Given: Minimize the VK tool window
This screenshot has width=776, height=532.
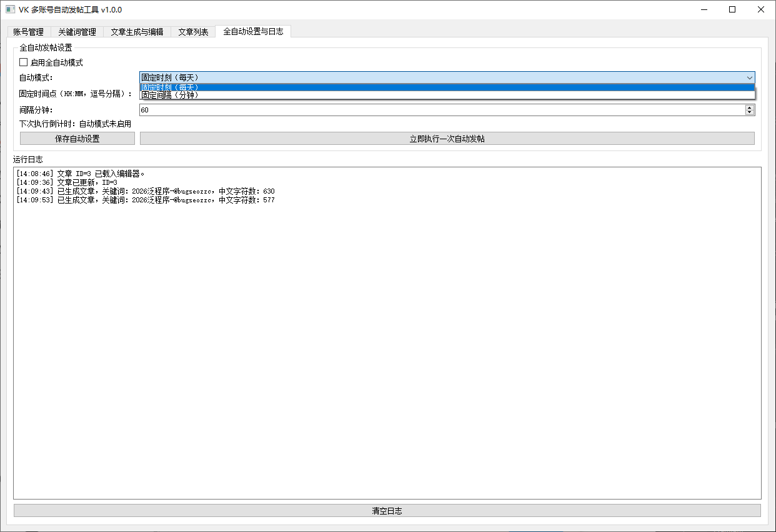Looking at the screenshot, I should 704,9.
